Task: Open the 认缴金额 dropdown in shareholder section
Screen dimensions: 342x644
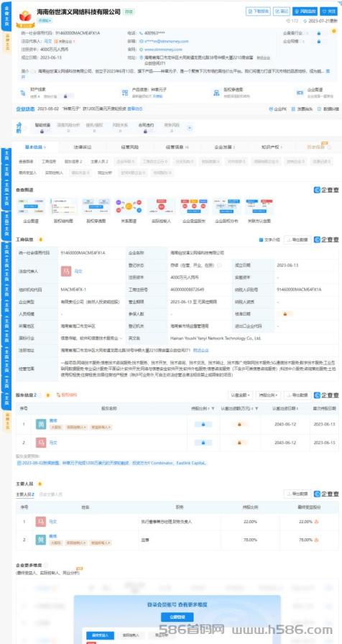Action: (240, 395)
